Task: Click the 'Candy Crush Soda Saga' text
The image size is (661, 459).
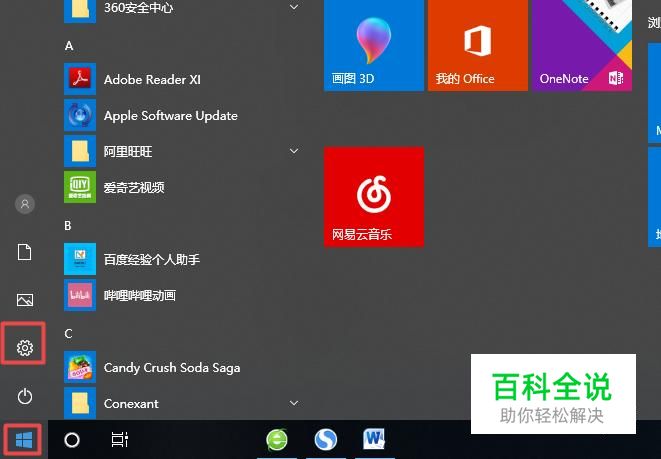Action: click(172, 368)
